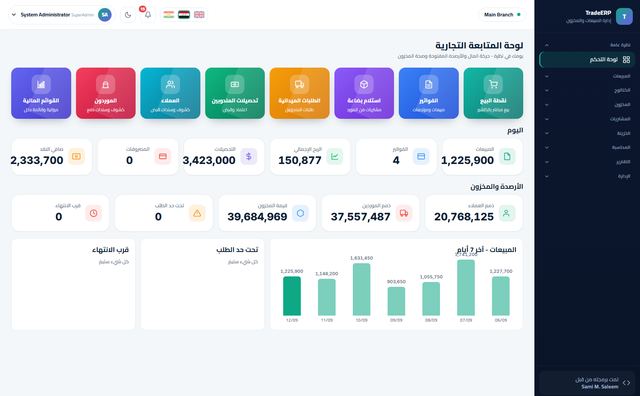Switch language with the Egypt flag
Image resolution: width=640 pixels, height=396 pixels.
184,15
